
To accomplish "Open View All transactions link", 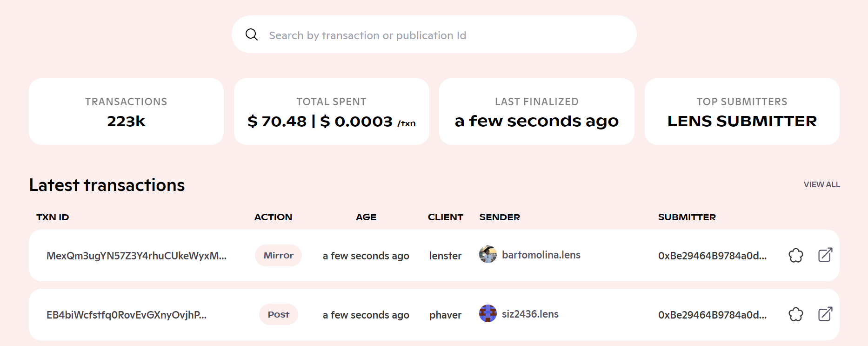I will click(821, 184).
